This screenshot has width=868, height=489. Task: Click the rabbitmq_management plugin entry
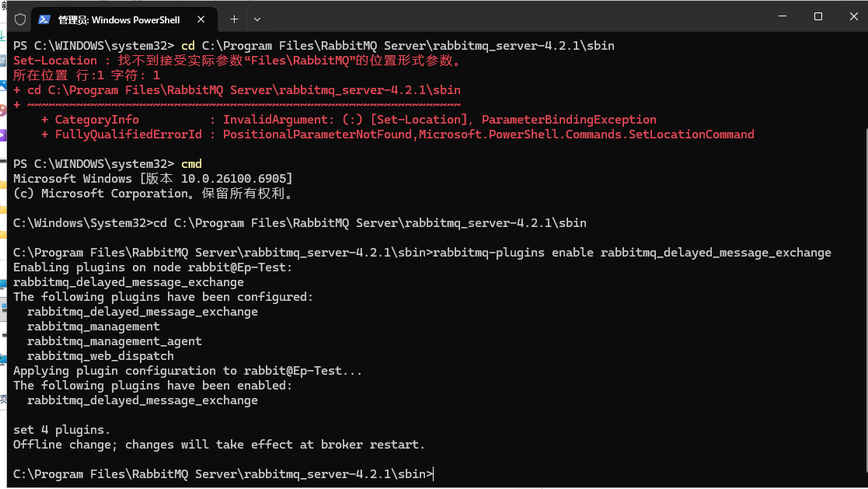point(93,326)
